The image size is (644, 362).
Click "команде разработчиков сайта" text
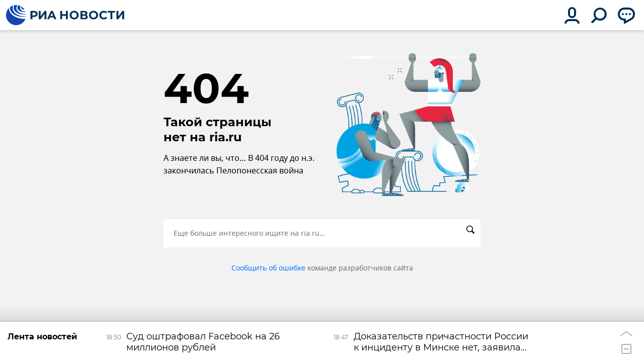(360, 268)
